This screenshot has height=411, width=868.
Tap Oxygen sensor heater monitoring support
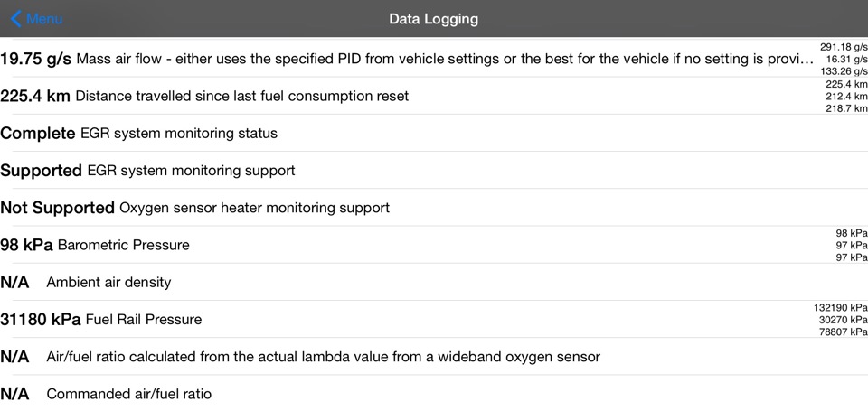tap(254, 208)
